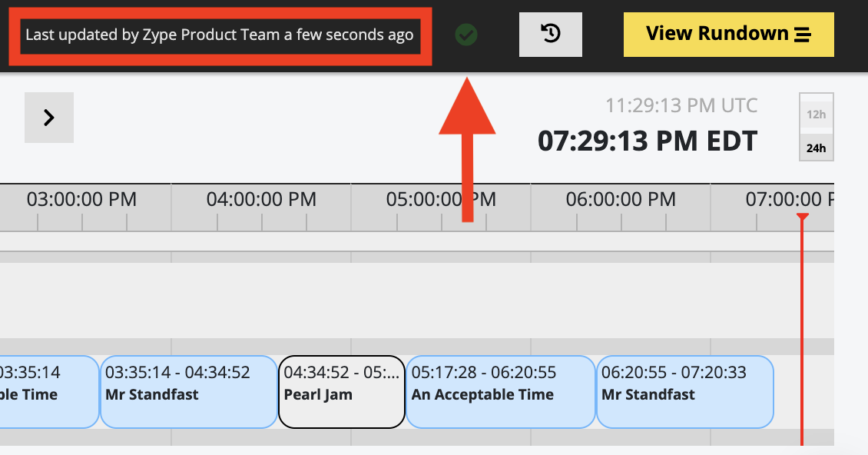Select An Acceptable Time 05:17:28 block
This screenshot has width=868, height=455.
500,392
